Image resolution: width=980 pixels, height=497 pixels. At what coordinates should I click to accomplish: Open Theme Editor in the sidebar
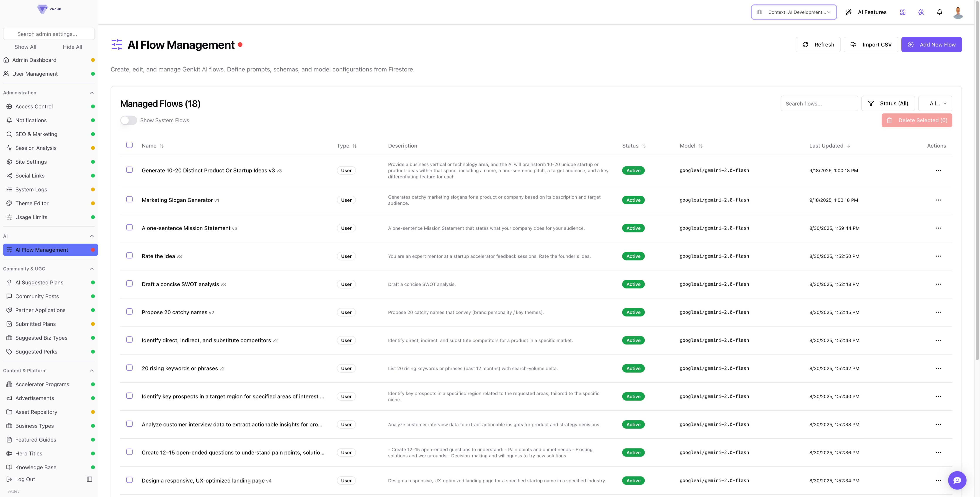(x=32, y=203)
